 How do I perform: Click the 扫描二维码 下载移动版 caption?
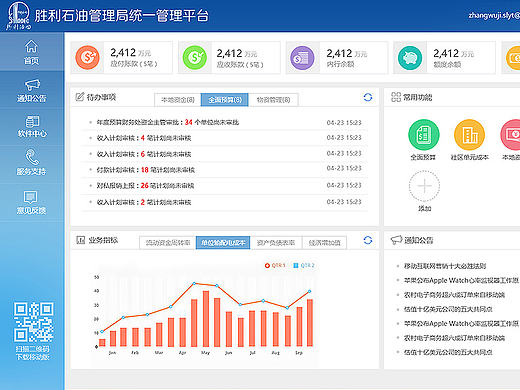tap(33, 353)
